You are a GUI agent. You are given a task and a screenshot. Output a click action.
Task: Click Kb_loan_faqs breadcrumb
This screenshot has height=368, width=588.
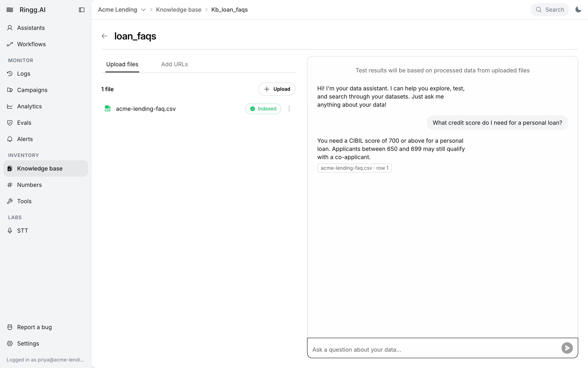click(229, 10)
